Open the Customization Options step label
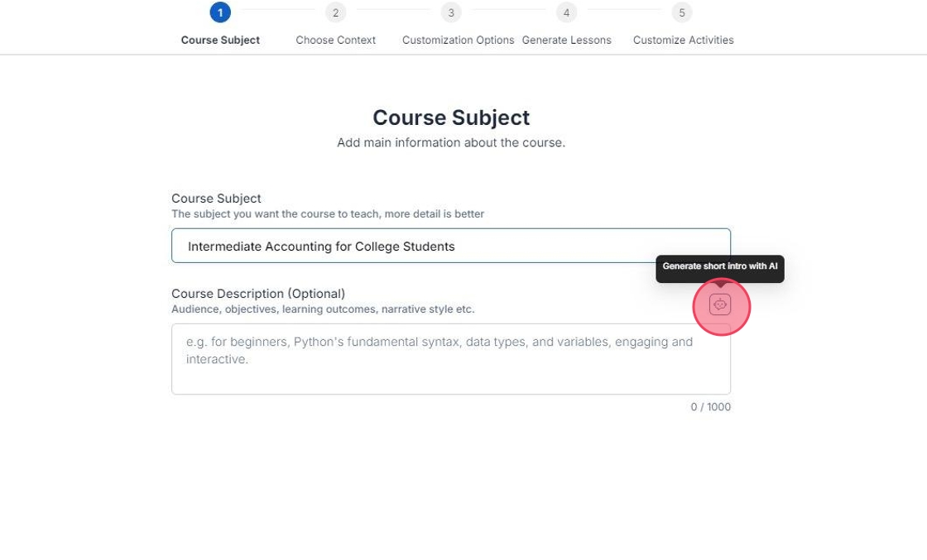 click(x=458, y=40)
